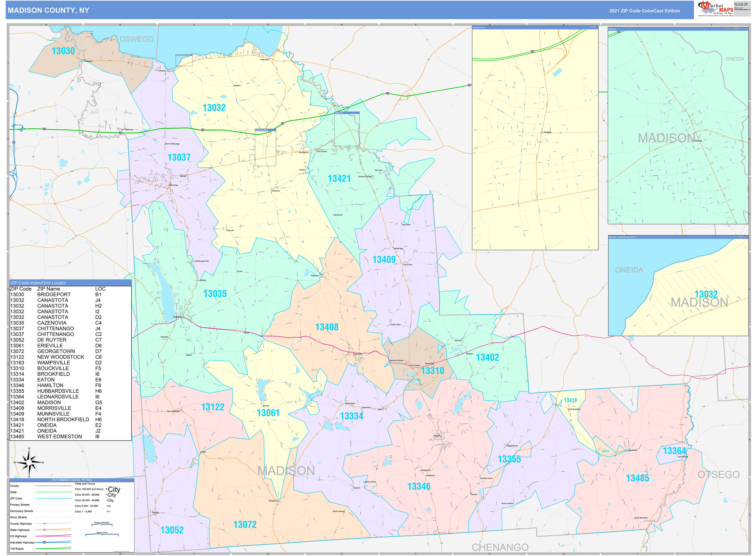Click the US Highways symbol in legend
This screenshot has width=756, height=556.
(x=44, y=536)
